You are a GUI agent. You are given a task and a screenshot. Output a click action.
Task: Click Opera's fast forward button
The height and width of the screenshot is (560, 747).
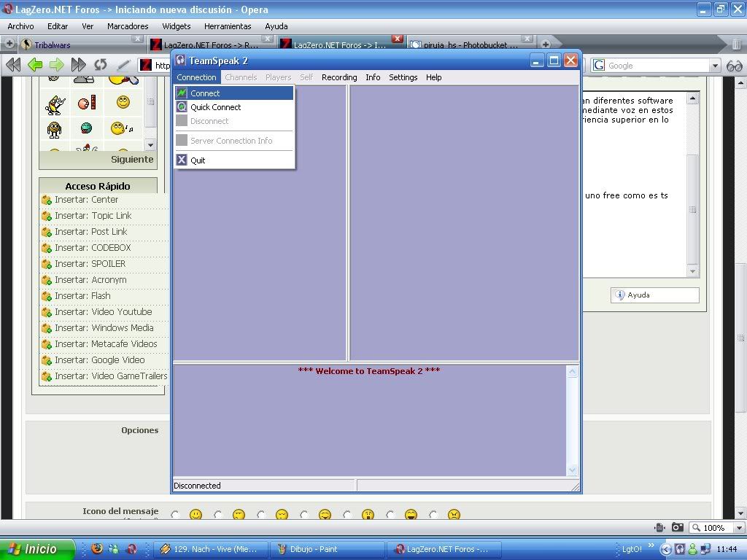click(x=78, y=65)
